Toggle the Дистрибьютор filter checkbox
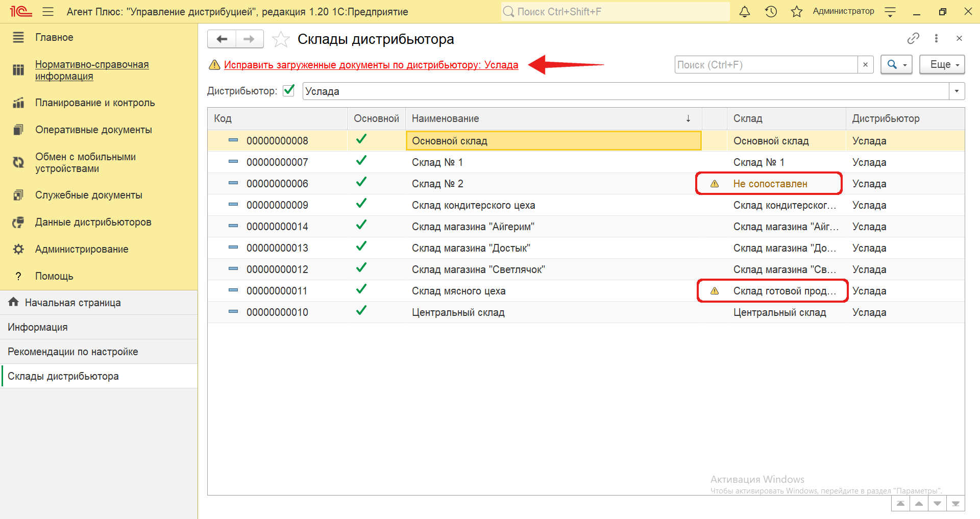This screenshot has width=980, height=519. [x=289, y=90]
